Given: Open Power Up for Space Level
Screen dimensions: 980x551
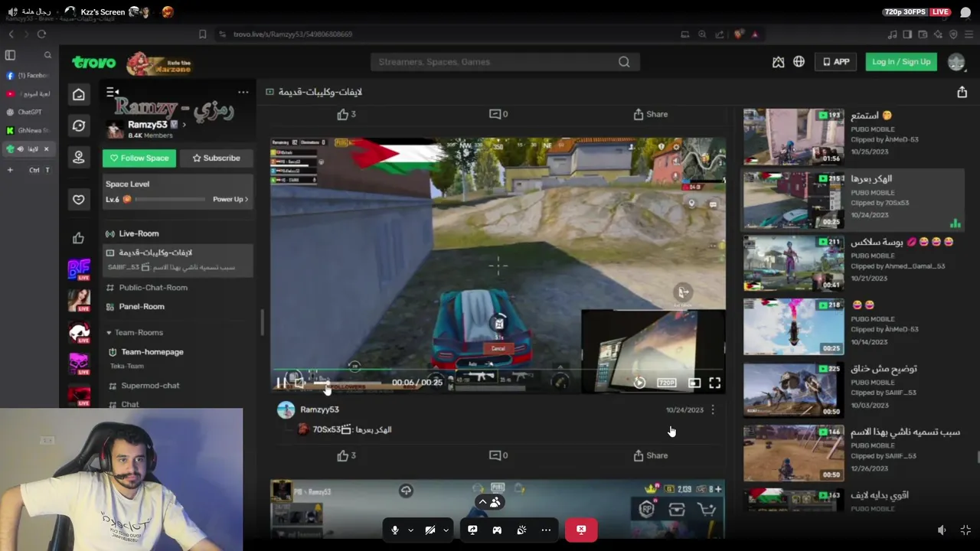Looking at the screenshot, I should tap(230, 199).
